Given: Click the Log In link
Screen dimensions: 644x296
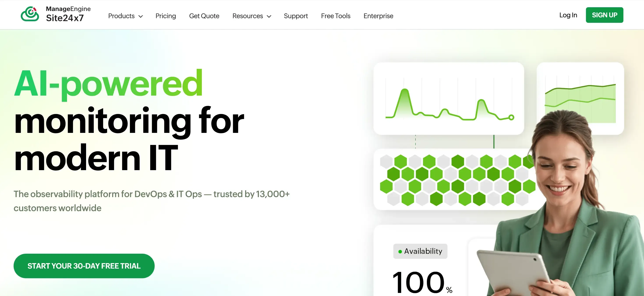Looking at the screenshot, I should click(568, 15).
